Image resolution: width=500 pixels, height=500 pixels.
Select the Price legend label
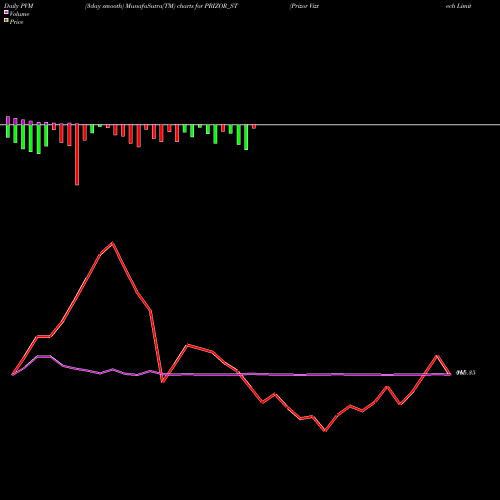[x=16, y=22]
